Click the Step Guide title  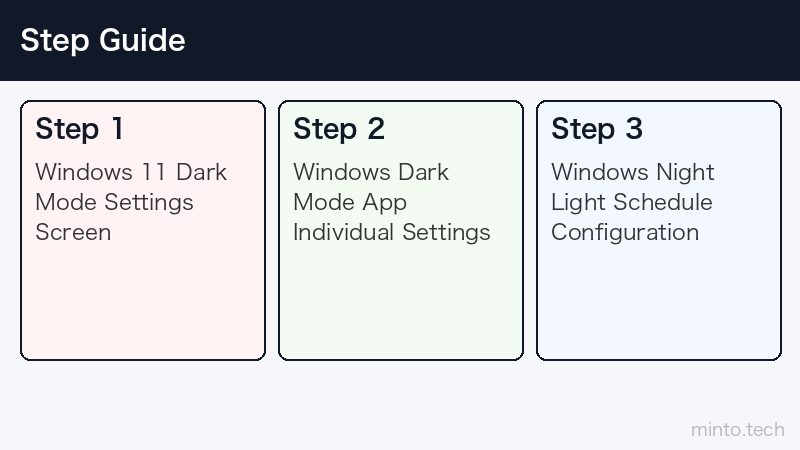(103, 40)
